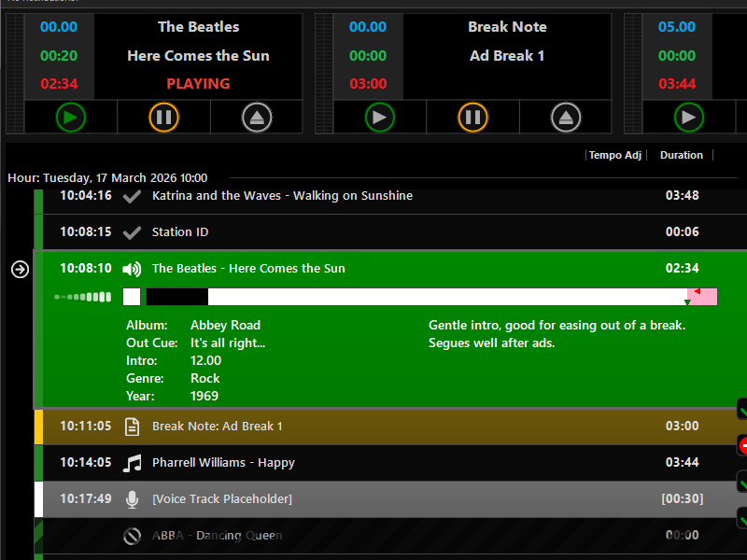
Task: Select the Pharrell Williams - Happy row
Action: (390, 462)
